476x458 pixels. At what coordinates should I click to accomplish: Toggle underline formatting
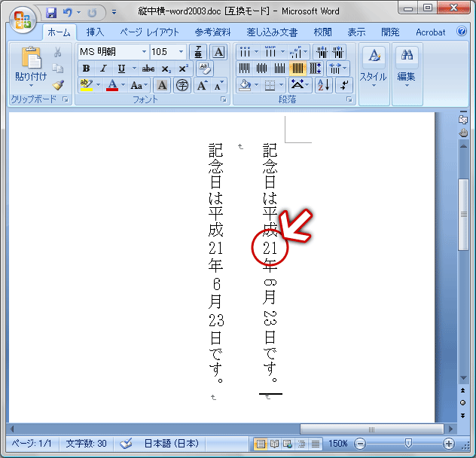pos(121,69)
